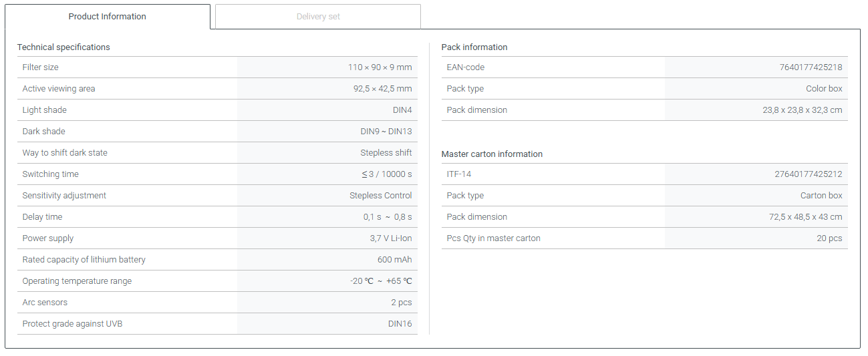Screen dimensions: 868x356
Task: Click the Technical specifications heading
Action: click(x=63, y=47)
